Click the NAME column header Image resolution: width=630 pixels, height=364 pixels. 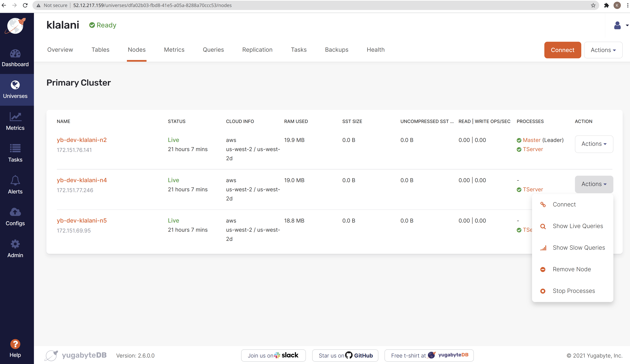tap(64, 121)
